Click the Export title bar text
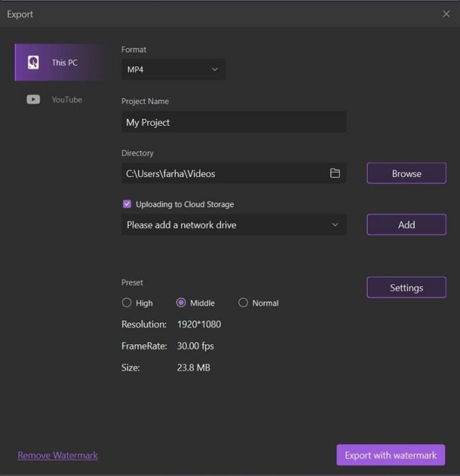This screenshot has height=476, width=460. click(x=21, y=14)
